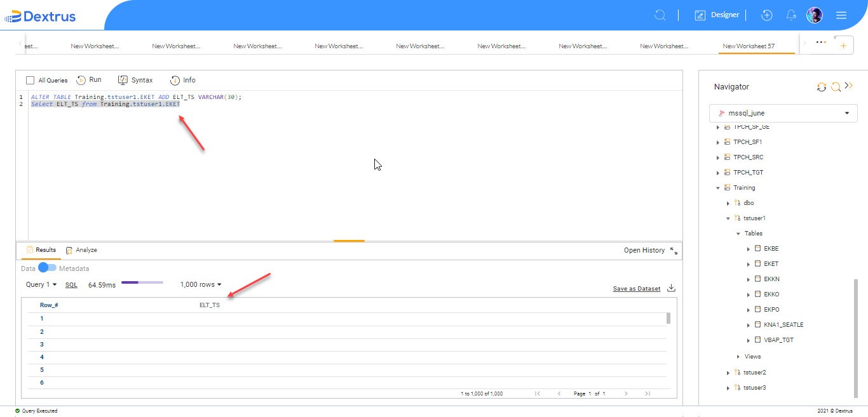
Task: Expand the TPCH_SF1 database node
Action: pyautogui.click(x=718, y=142)
